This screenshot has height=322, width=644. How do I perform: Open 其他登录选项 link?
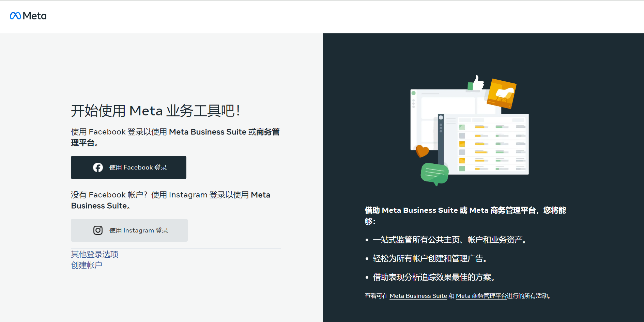[x=94, y=254]
